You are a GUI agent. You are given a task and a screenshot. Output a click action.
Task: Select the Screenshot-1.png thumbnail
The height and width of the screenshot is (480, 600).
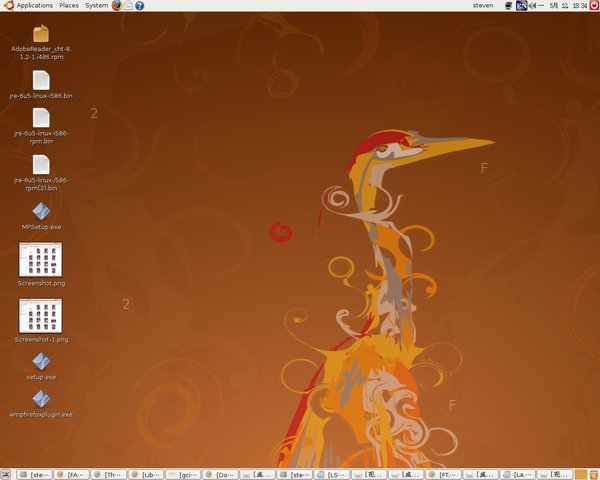pyautogui.click(x=41, y=316)
